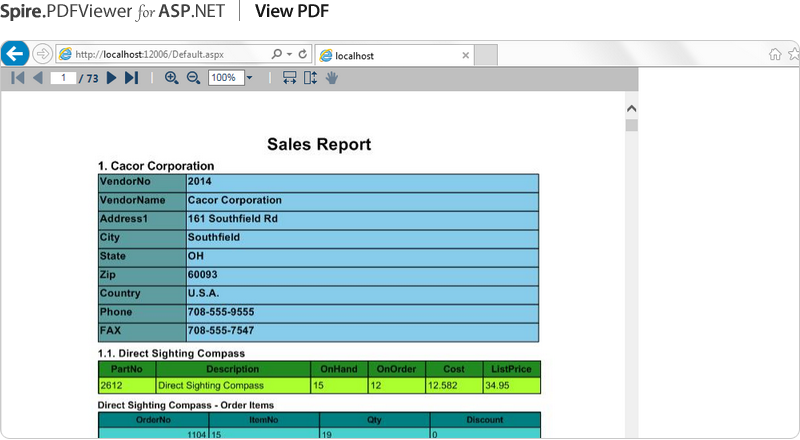Click browser forward arrow button

click(42, 54)
